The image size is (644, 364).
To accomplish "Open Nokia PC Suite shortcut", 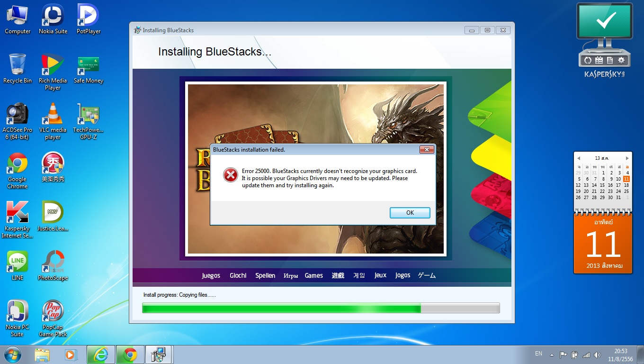I will pos(18,318).
